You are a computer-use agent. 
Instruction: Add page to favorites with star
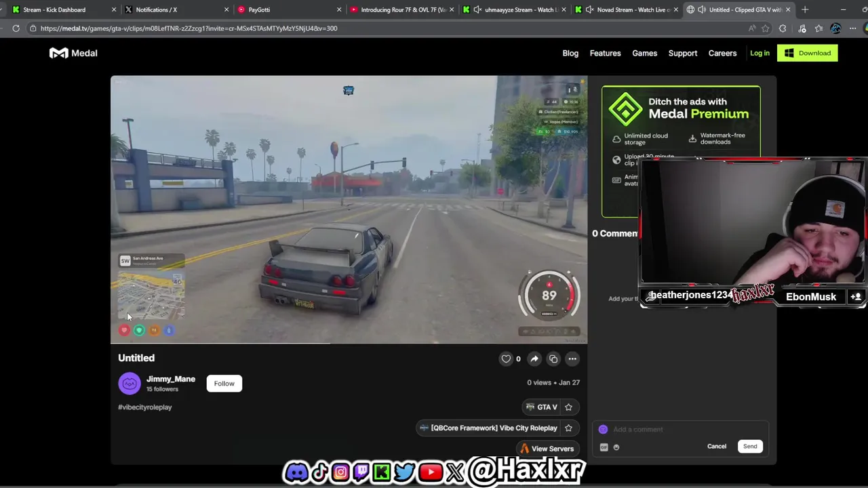(766, 28)
